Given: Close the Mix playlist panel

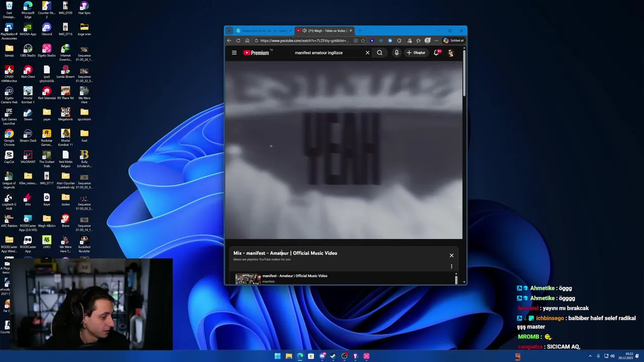Looking at the screenshot, I should [451, 255].
